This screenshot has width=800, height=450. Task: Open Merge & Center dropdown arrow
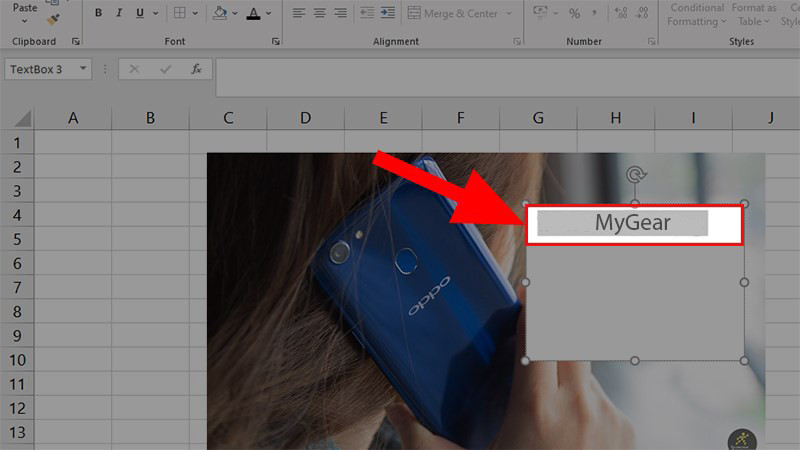point(509,13)
